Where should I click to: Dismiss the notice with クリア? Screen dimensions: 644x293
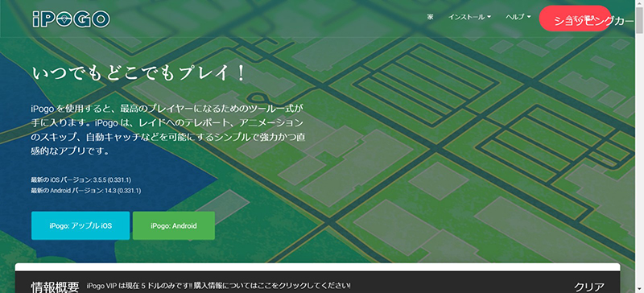click(589, 287)
